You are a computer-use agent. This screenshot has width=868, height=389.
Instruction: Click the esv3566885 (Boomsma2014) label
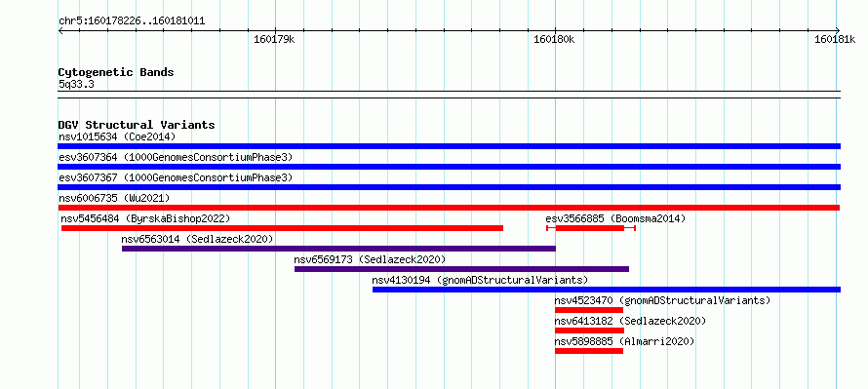(x=615, y=218)
